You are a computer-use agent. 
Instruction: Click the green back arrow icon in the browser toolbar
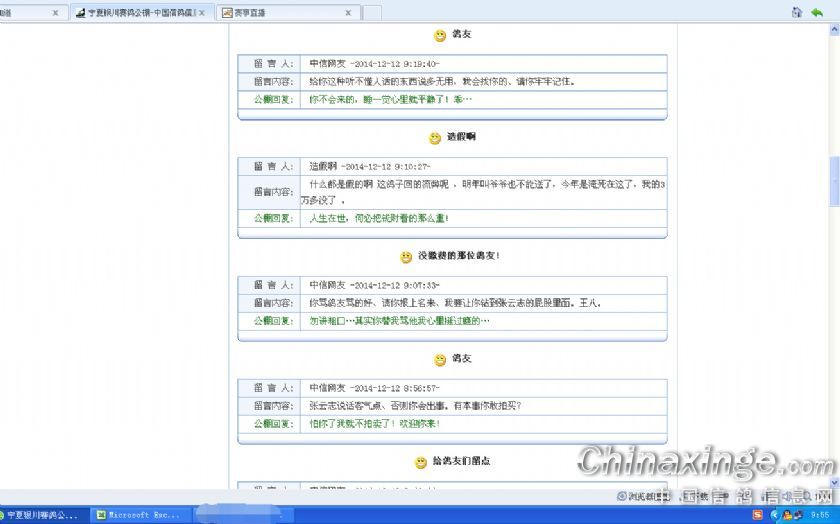(817, 12)
